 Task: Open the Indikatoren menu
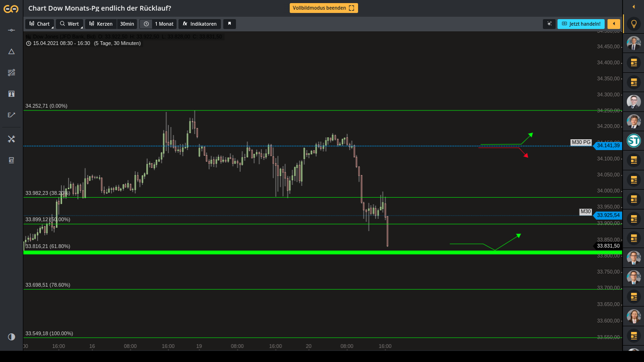(x=200, y=24)
